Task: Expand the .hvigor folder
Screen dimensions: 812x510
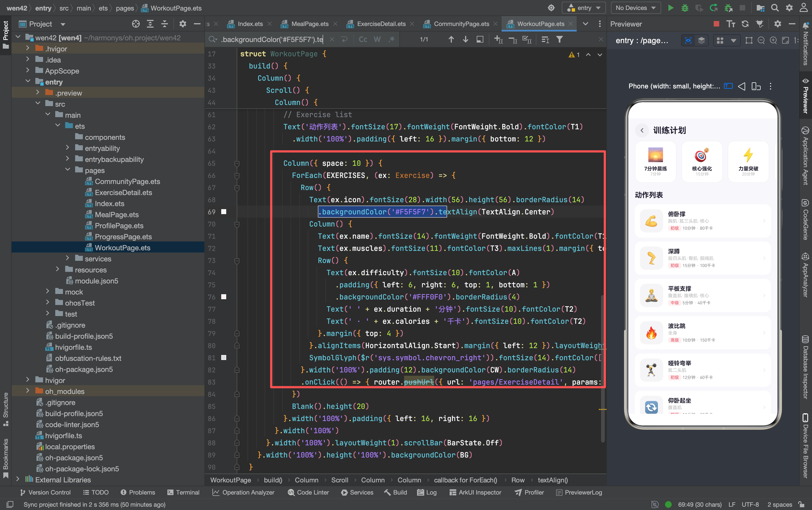Action: tap(28, 49)
